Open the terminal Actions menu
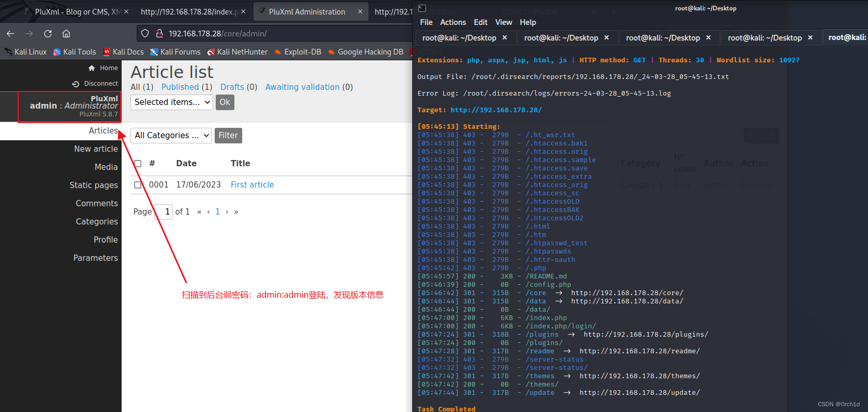 click(x=453, y=22)
